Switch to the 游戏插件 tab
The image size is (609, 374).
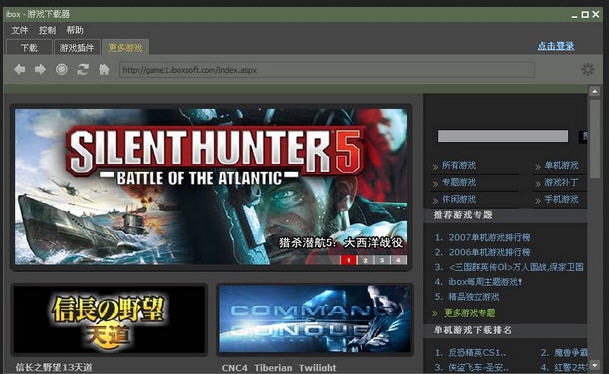(77, 47)
